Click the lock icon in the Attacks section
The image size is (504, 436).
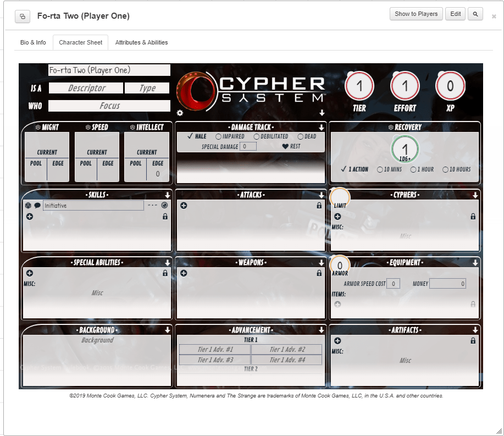319,206
